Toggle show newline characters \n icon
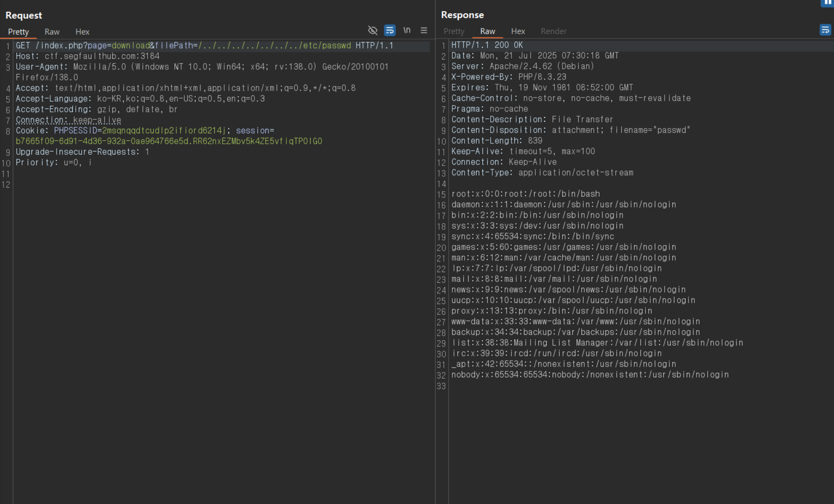 407,30
